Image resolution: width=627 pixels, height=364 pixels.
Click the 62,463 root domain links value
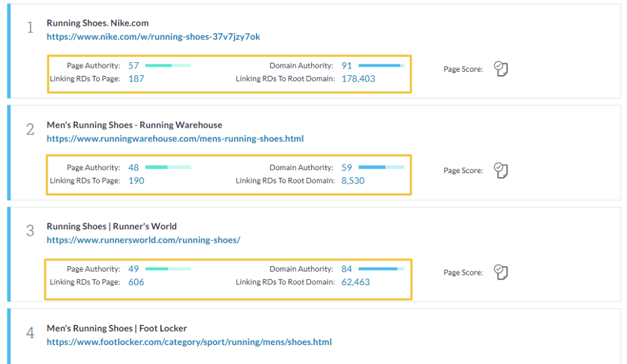356,282
